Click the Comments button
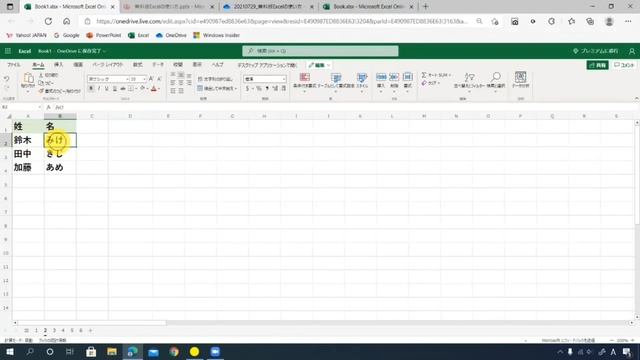The width and height of the screenshot is (640, 360). [x=624, y=65]
